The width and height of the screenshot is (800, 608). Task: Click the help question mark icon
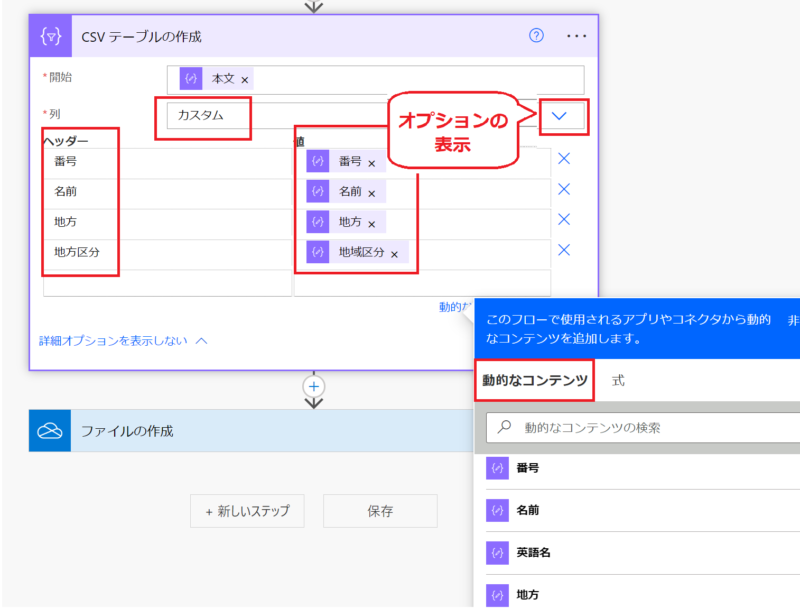(536, 36)
